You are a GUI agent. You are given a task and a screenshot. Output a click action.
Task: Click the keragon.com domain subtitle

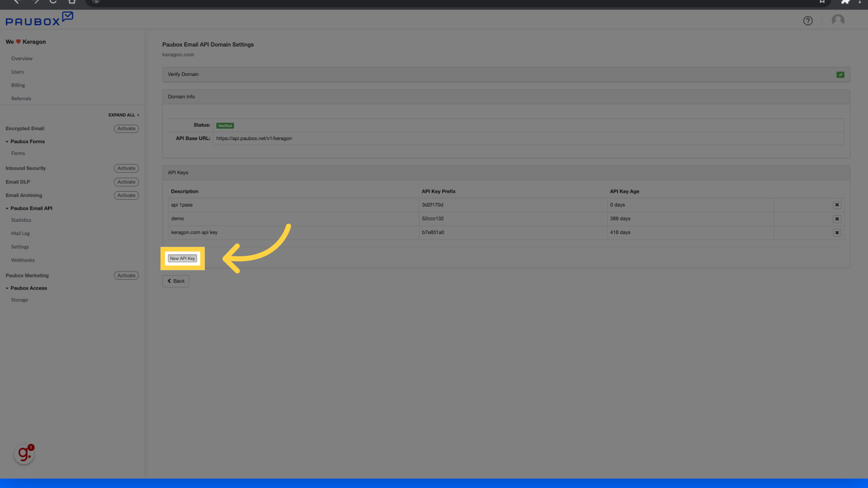point(178,55)
